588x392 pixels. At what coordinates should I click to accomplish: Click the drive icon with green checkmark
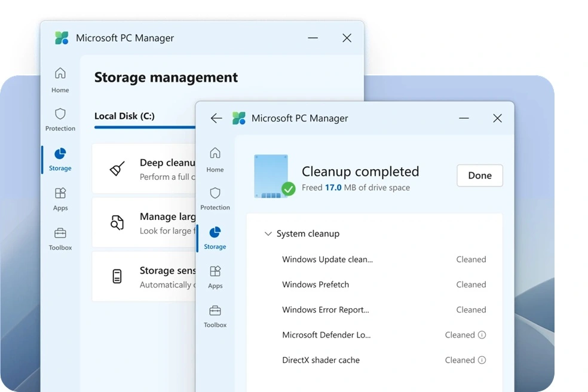pyautogui.click(x=274, y=176)
